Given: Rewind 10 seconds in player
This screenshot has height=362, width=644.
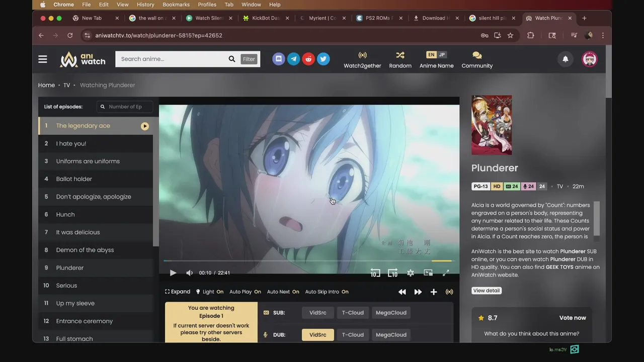Looking at the screenshot, I should (x=375, y=273).
